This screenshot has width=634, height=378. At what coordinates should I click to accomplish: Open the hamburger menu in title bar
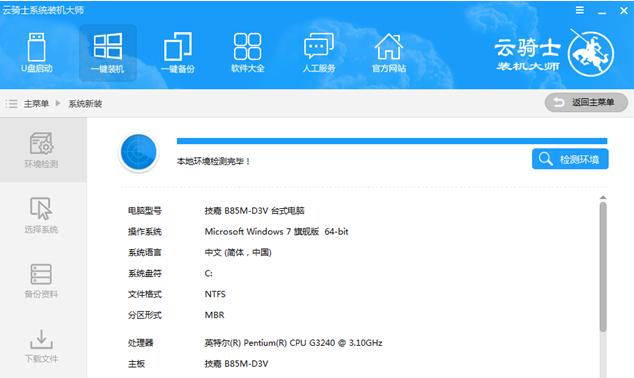580,10
